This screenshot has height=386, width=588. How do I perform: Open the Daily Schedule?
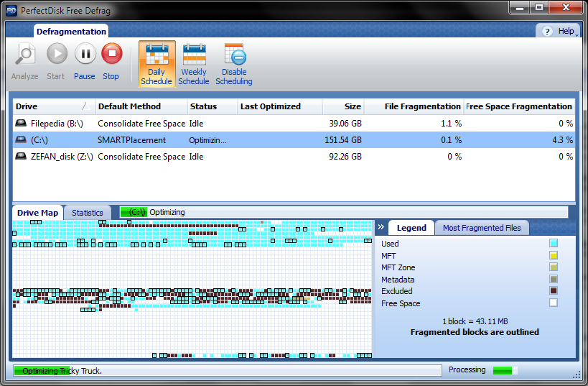pyautogui.click(x=157, y=64)
